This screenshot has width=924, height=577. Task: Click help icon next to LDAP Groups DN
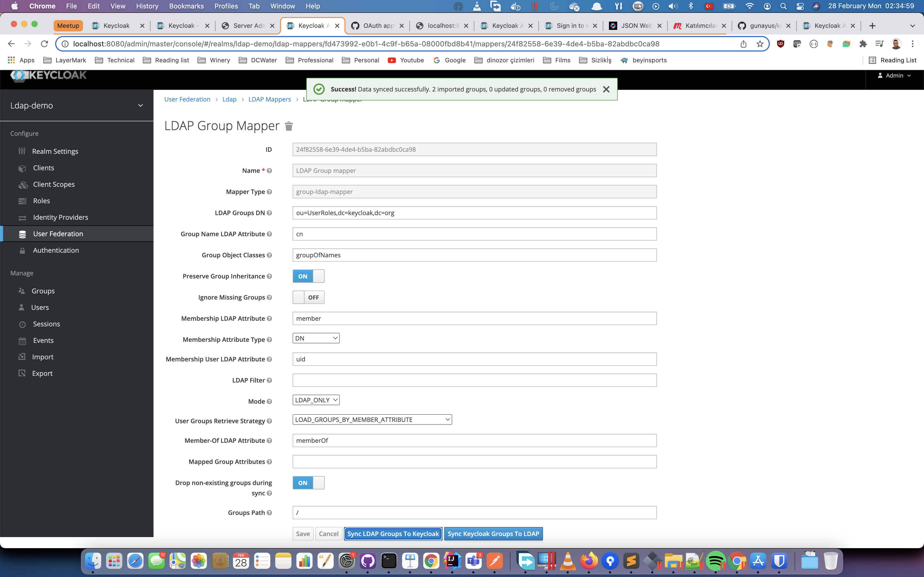coord(270,213)
